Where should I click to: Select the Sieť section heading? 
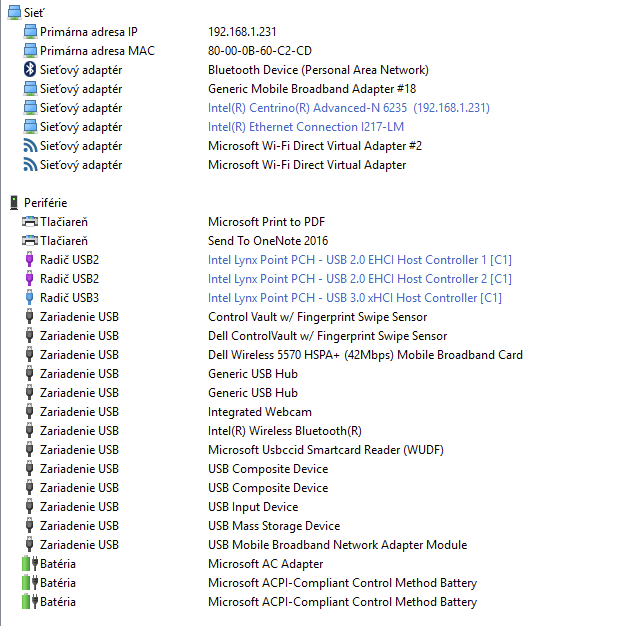[34, 12]
